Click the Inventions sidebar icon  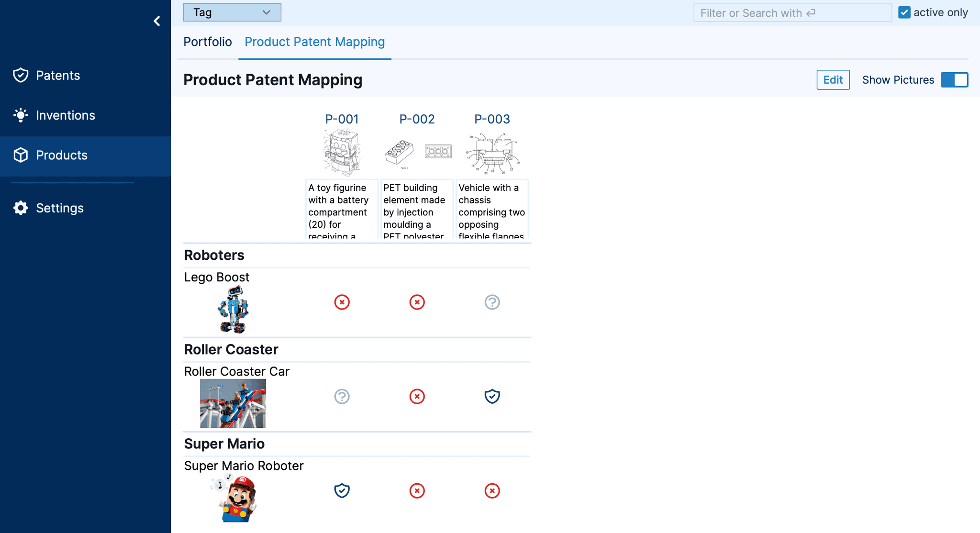pos(22,115)
